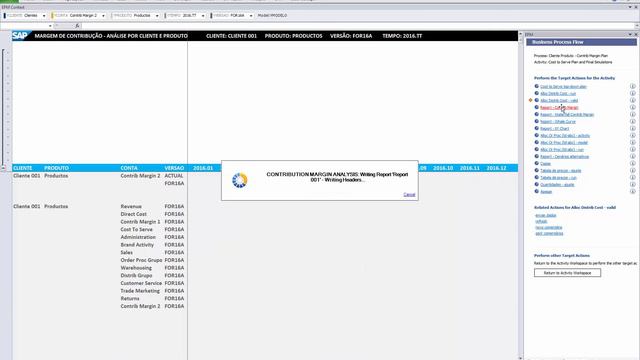Image resolution: width=640 pixels, height=360 pixels.
Task: Open the TEMPO context dropdown
Action: (x=203, y=16)
